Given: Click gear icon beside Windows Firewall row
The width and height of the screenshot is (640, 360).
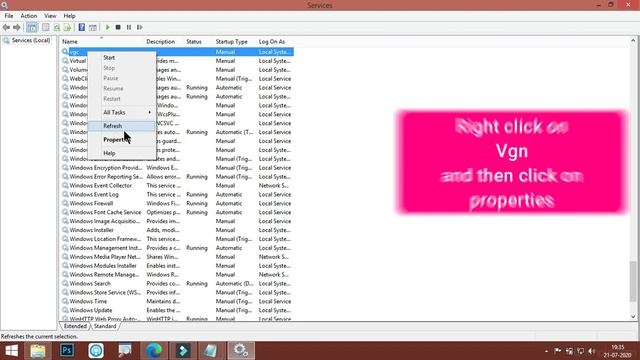Looking at the screenshot, I should (x=65, y=203).
